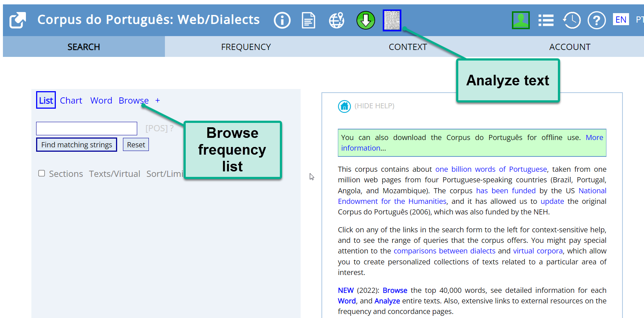Click the globe icon in the header

pyautogui.click(x=336, y=20)
